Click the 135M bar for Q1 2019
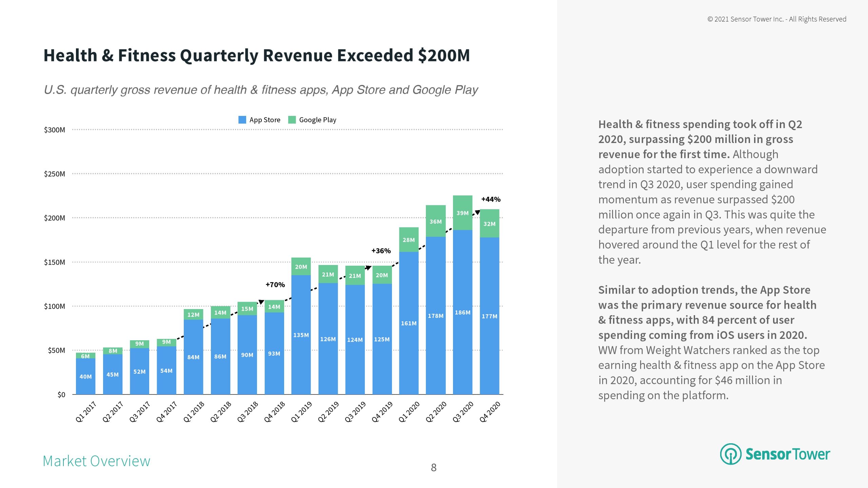The height and width of the screenshot is (488, 868). [x=301, y=335]
